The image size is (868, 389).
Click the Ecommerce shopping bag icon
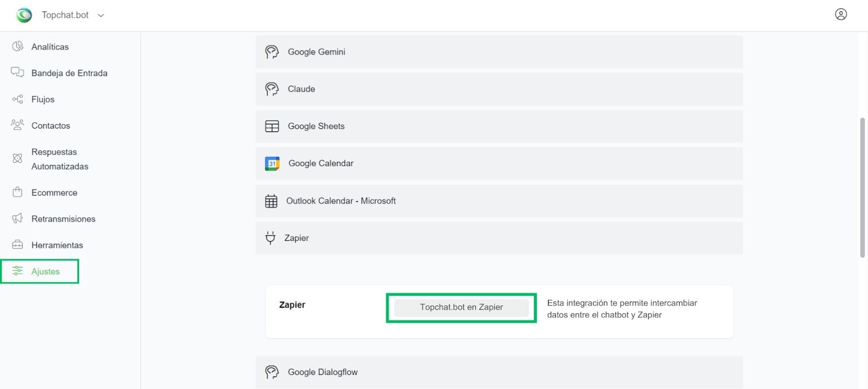[18, 192]
